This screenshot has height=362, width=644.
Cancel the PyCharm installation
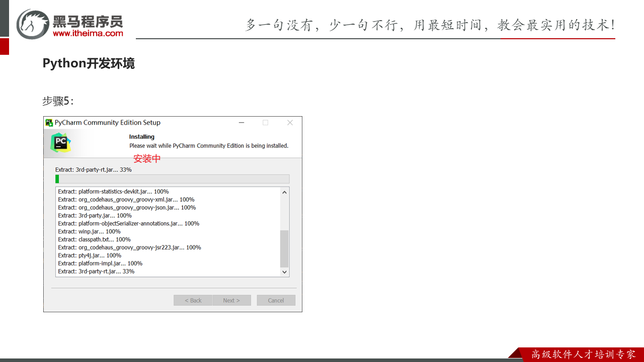tap(276, 300)
